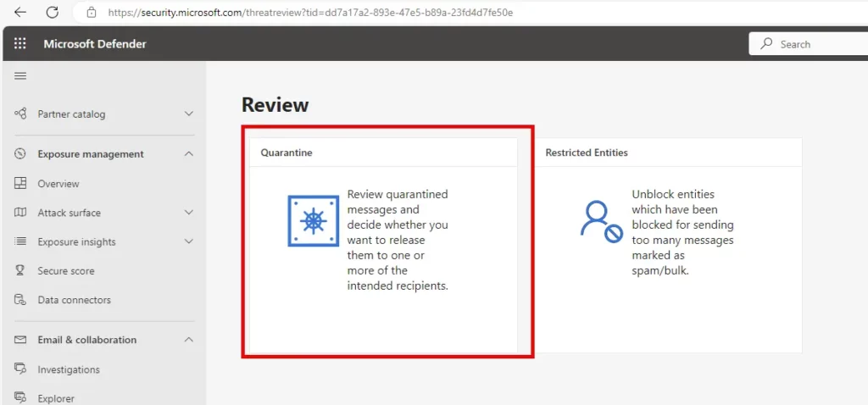Reload the page with refresh icon
Image resolution: width=868 pixels, height=405 pixels.
pos(52,12)
